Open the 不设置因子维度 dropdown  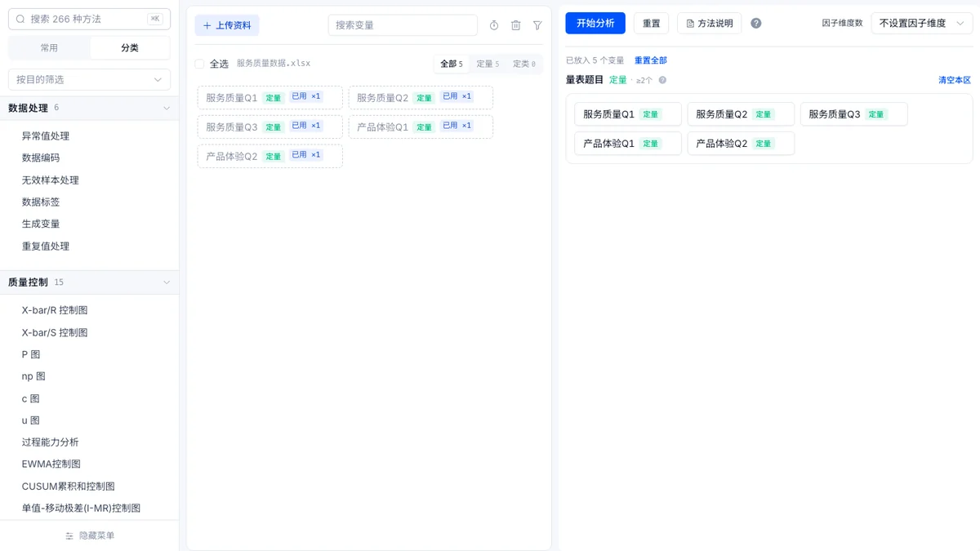(922, 23)
